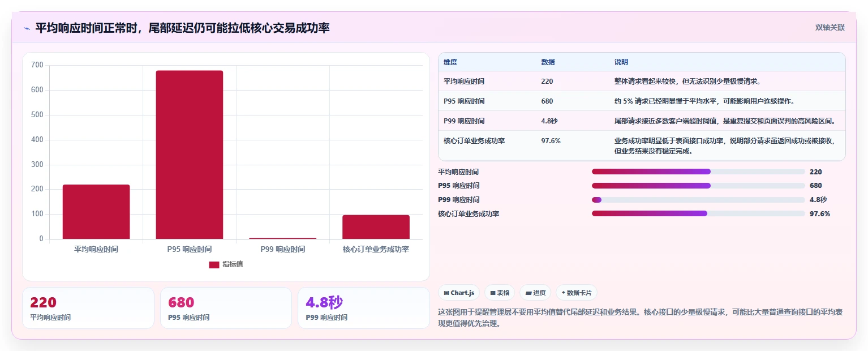Click the P95 响应时间 progress bar
Viewport: 868px width, 351px height.
click(x=698, y=185)
